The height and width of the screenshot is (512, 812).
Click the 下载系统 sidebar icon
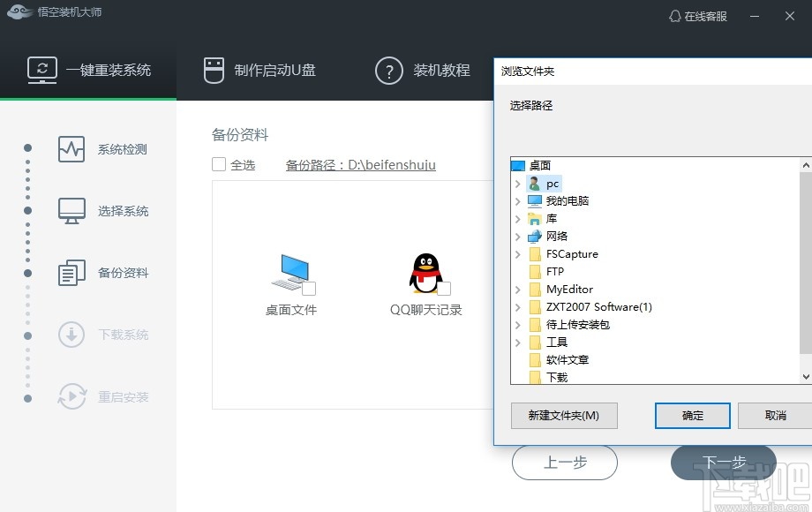71,335
